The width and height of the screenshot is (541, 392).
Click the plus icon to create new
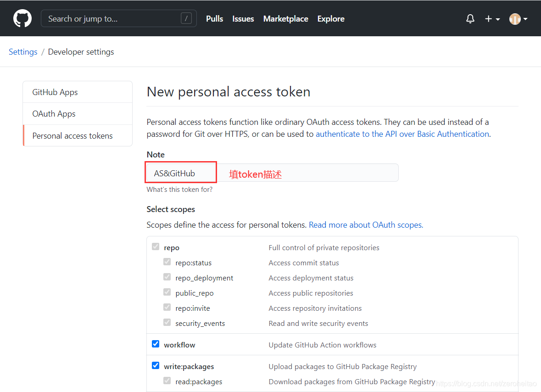point(489,18)
